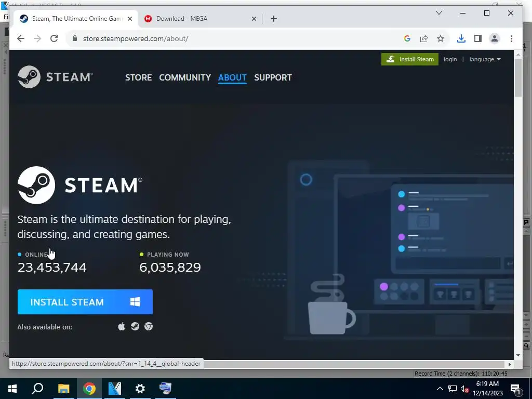532x399 pixels.
Task: Click the blue INSTALL STEAM button
Action: [85, 302]
